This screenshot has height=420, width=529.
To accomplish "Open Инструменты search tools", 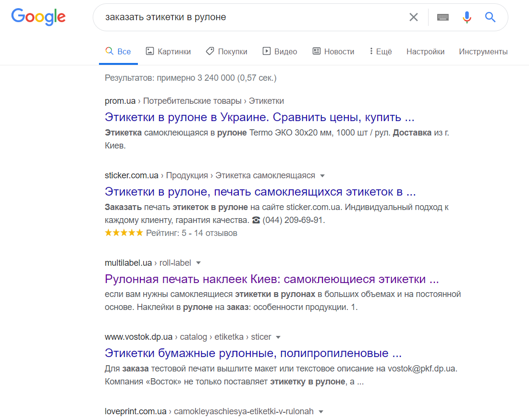I will (483, 51).
